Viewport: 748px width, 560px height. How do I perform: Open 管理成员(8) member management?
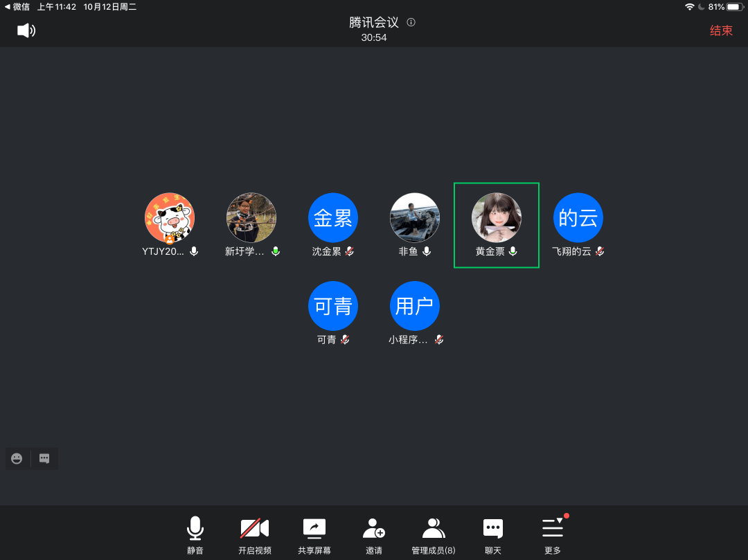(x=434, y=536)
